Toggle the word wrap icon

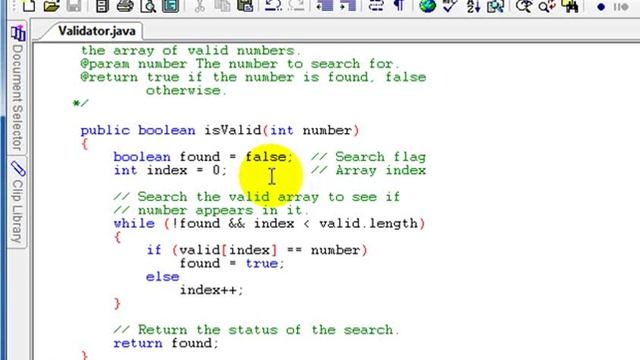tap(376, 6)
